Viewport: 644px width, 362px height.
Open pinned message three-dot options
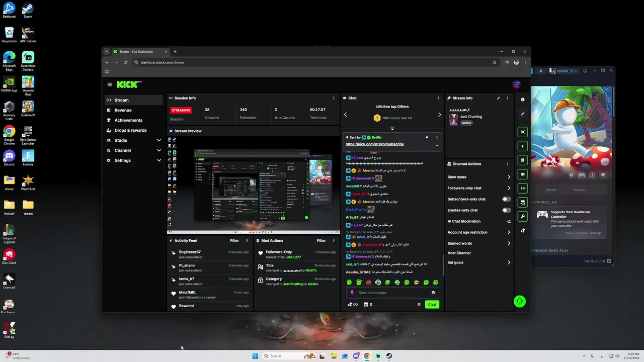coord(437,137)
